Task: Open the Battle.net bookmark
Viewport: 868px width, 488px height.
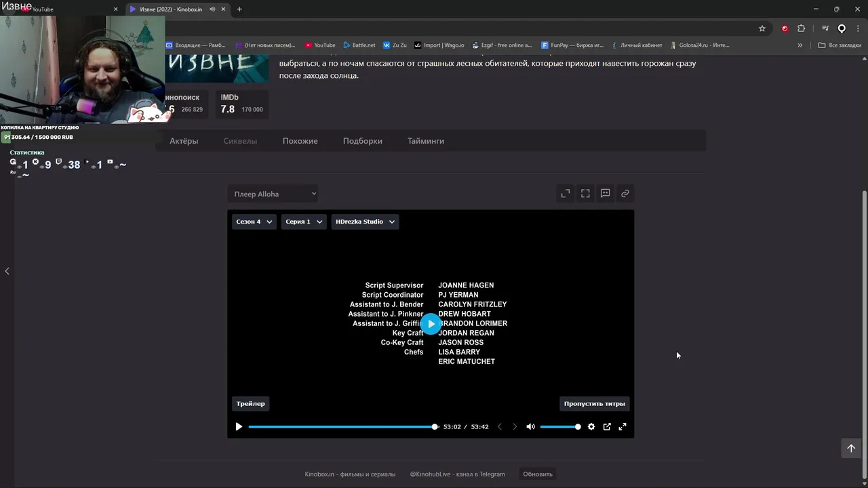Action: 359,45
